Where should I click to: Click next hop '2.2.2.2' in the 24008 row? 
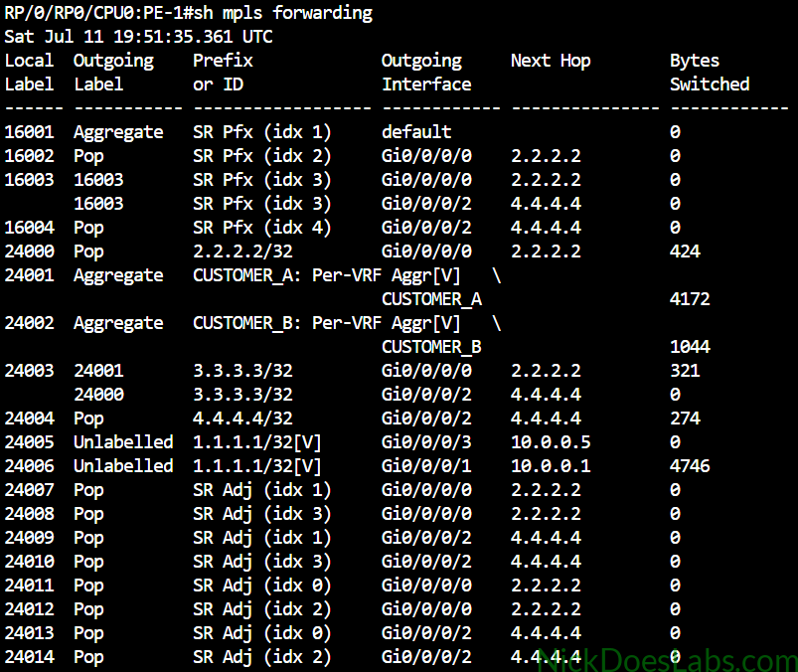click(546, 514)
